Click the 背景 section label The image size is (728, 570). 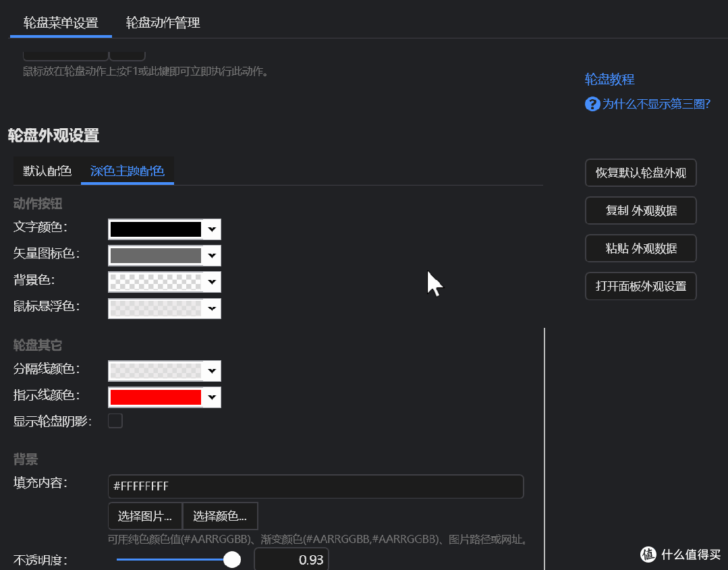pos(26,459)
